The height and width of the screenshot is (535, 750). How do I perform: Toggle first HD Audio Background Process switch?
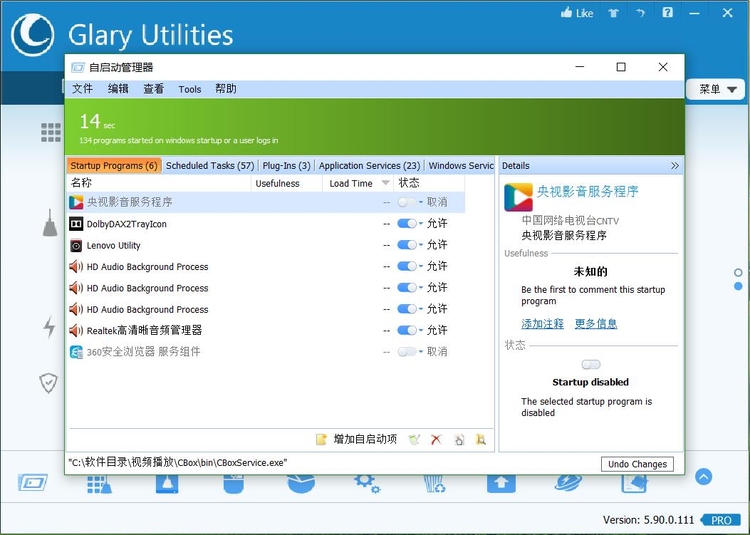[x=407, y=266]
